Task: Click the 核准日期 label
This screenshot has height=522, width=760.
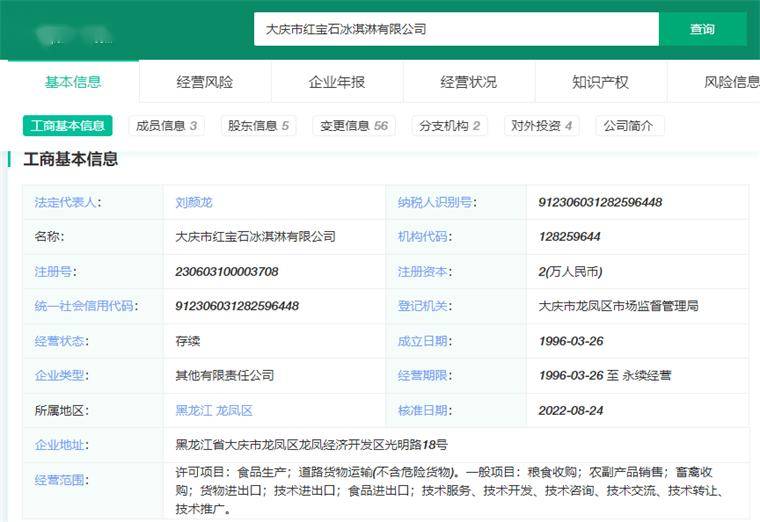Action: tap(424, 411)
